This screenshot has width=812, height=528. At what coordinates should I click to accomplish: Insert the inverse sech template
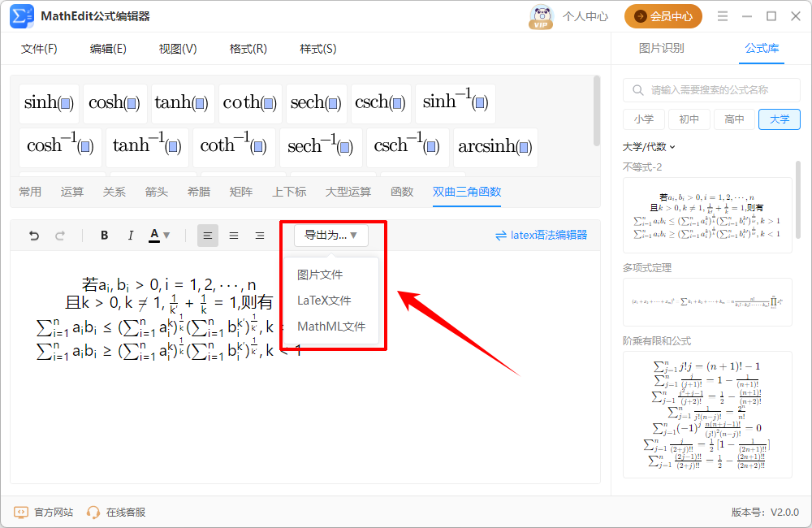click(x=321, y=148)
